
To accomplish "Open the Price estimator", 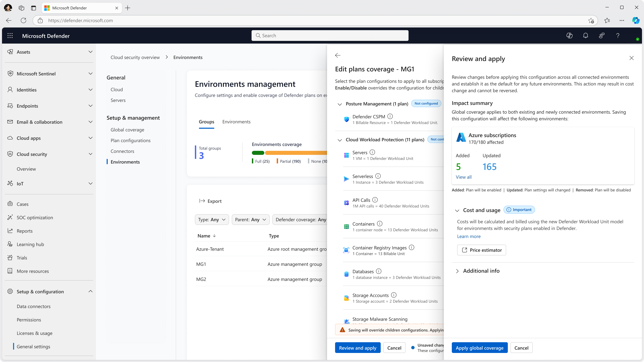I will (481, 250).
